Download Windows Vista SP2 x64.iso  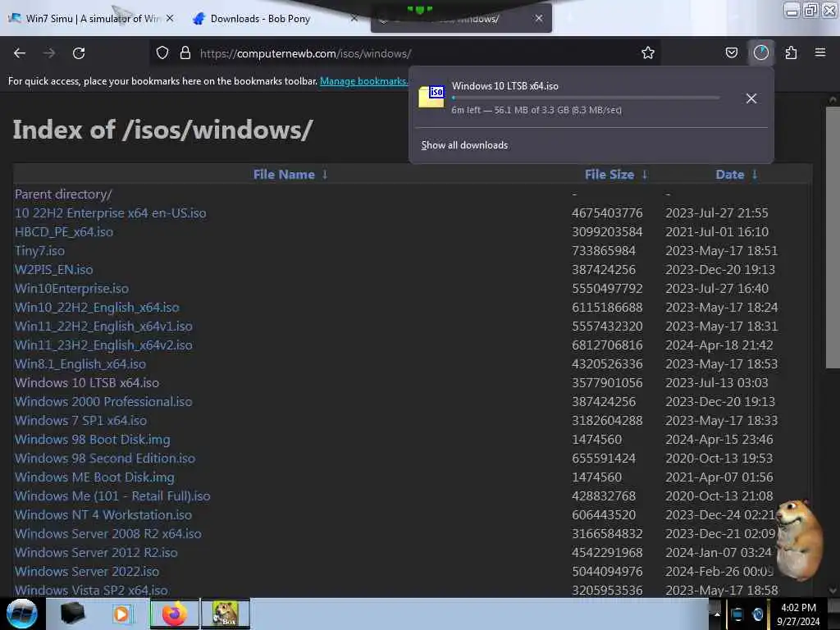[x=91, y=591]
